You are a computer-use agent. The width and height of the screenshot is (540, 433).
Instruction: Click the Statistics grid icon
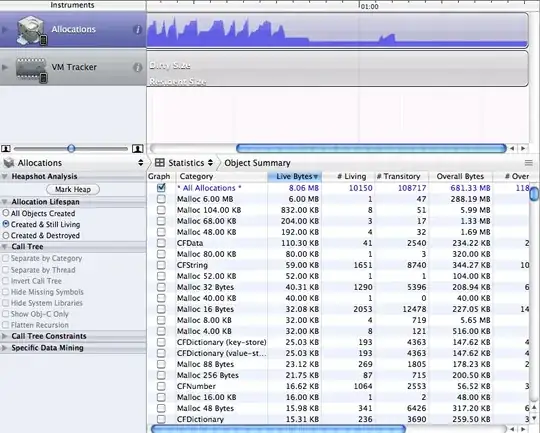pos(159,163)
